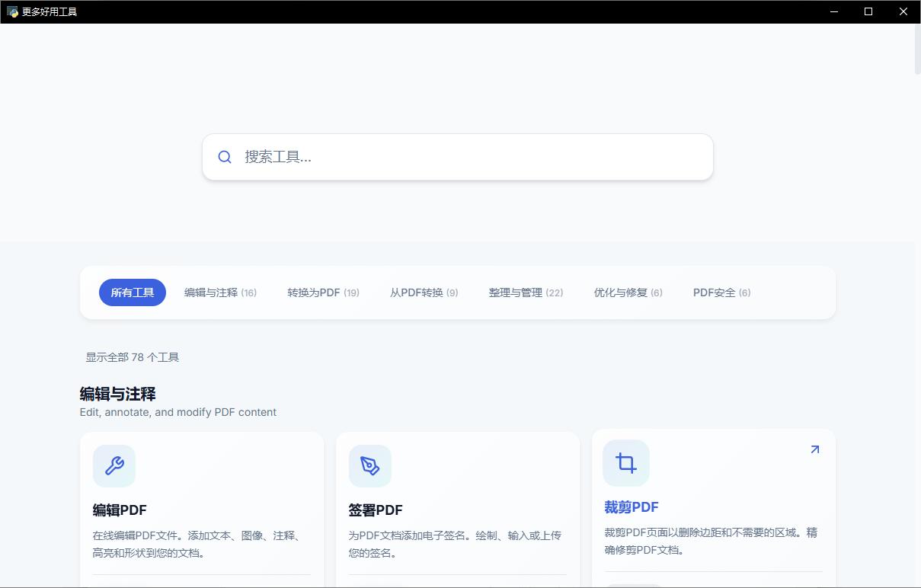Open the PDF安全 category tab
The height and width of the screenshot is (588, 921).
click(x=721, y=292)
